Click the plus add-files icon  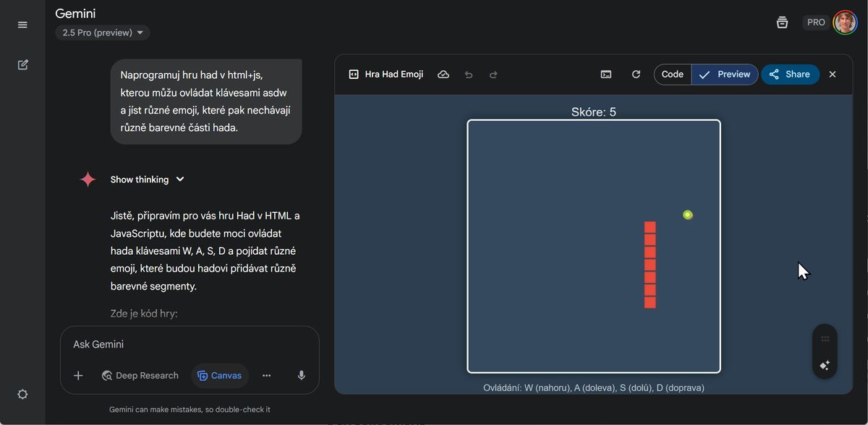[x=78, y=375]
